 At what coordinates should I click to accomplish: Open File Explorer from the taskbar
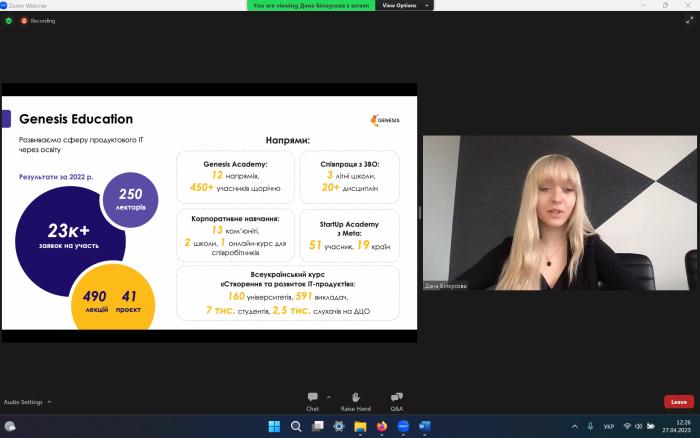360,426
